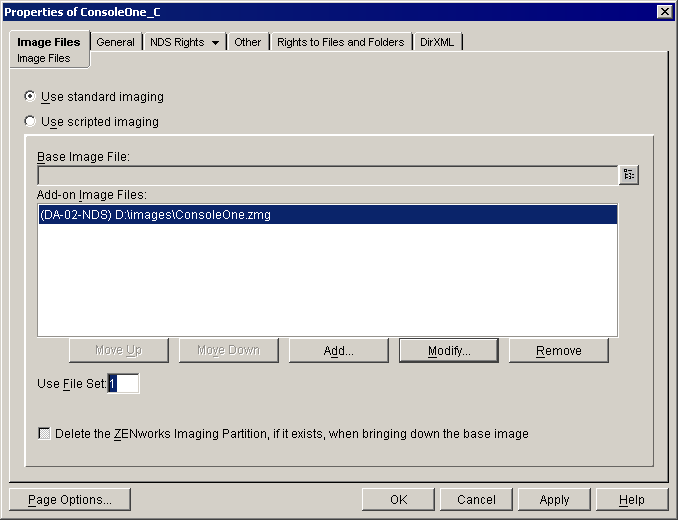Open the Base Image File browse icon
This screenshot has width=678, height=520.
629,175
